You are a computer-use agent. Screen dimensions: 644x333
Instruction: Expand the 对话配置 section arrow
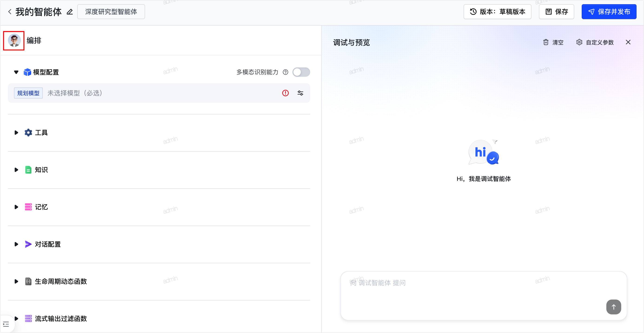pyautogui.click(x=16, y=244)
